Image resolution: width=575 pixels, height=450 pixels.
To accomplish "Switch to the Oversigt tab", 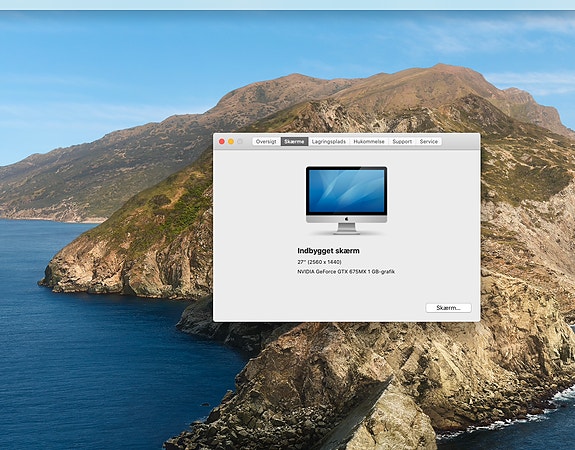I will pyautogui.click(x=266, y=142).
